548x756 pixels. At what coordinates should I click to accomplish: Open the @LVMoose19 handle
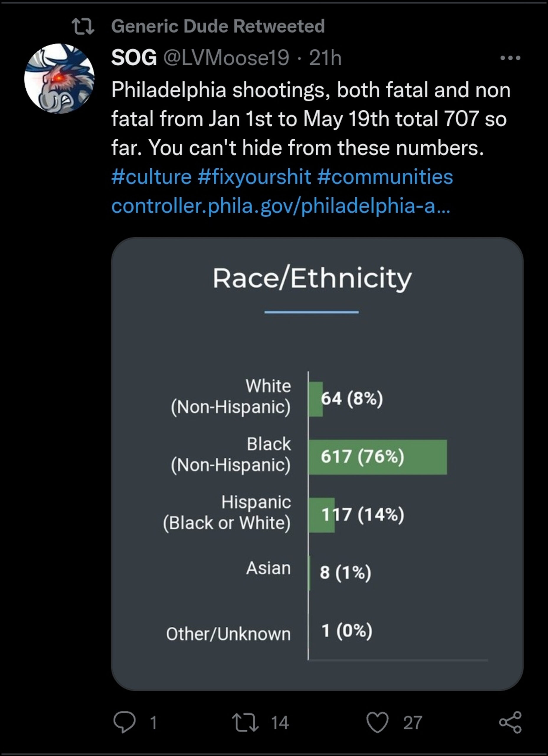226,58
